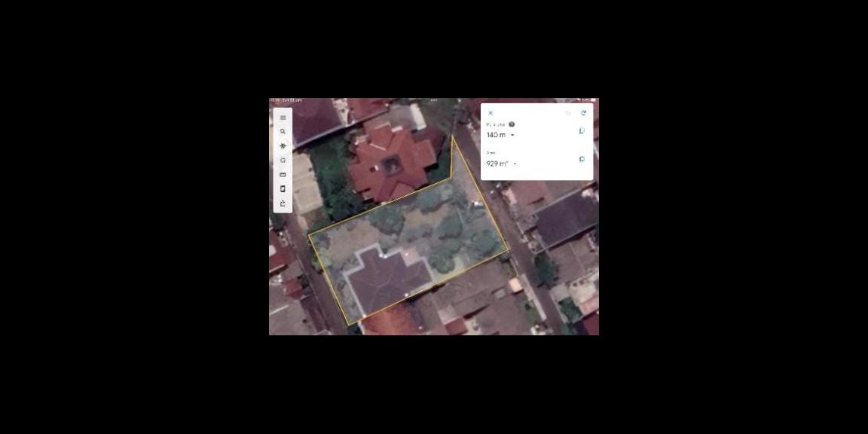Click the polygon's bottom corner vertex
The image size is (868, 434).
348,325
